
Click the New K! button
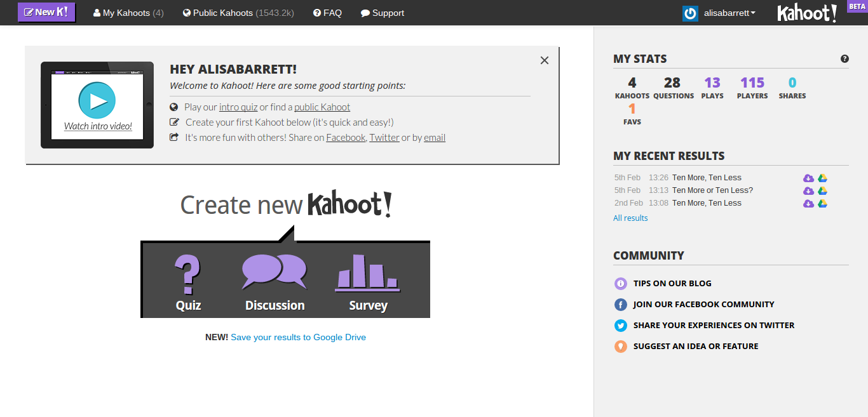pyautogui.click(x=46, y=12)
